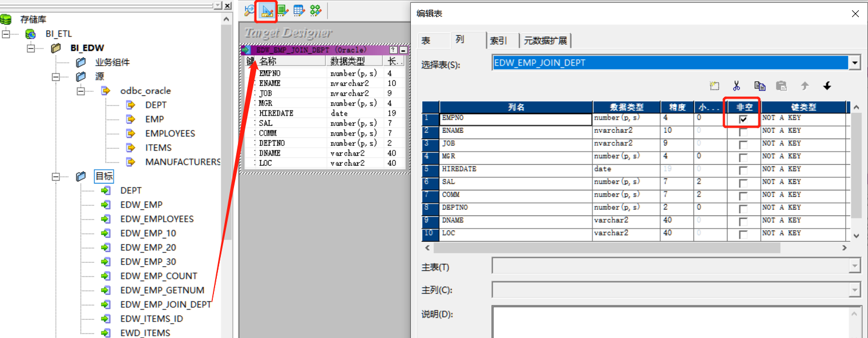Click the paste column icon
868x338 pixels.
782,86
